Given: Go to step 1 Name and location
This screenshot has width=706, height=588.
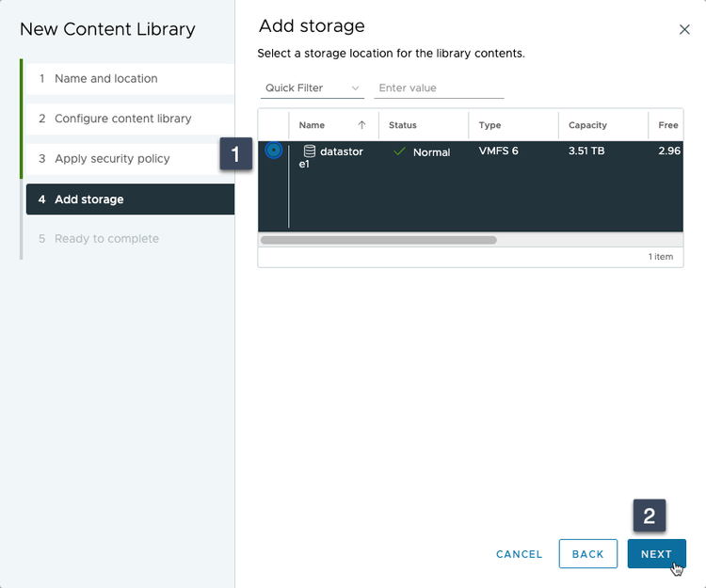Looking at the screenshot, I should point(127,79).
